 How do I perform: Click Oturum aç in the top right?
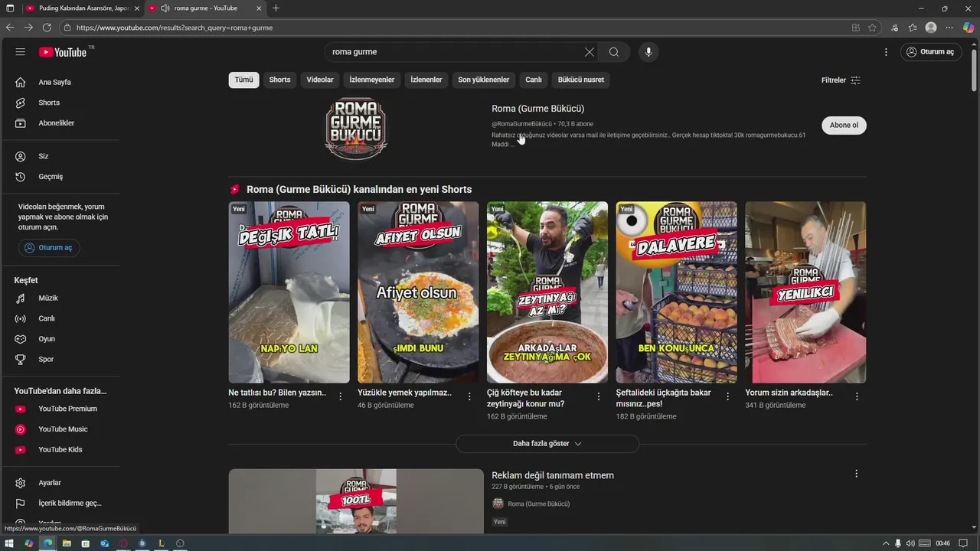(x=931, y=52)
